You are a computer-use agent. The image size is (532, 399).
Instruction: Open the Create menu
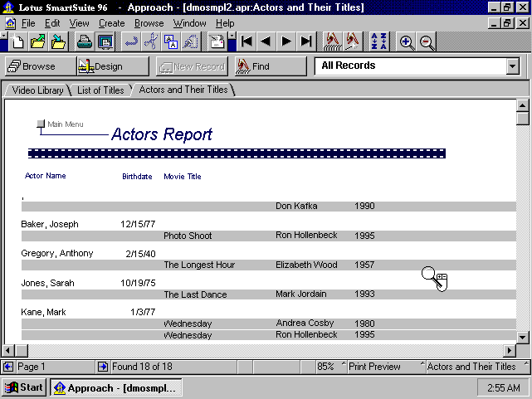pyautogui.click(x=111, y=23)
